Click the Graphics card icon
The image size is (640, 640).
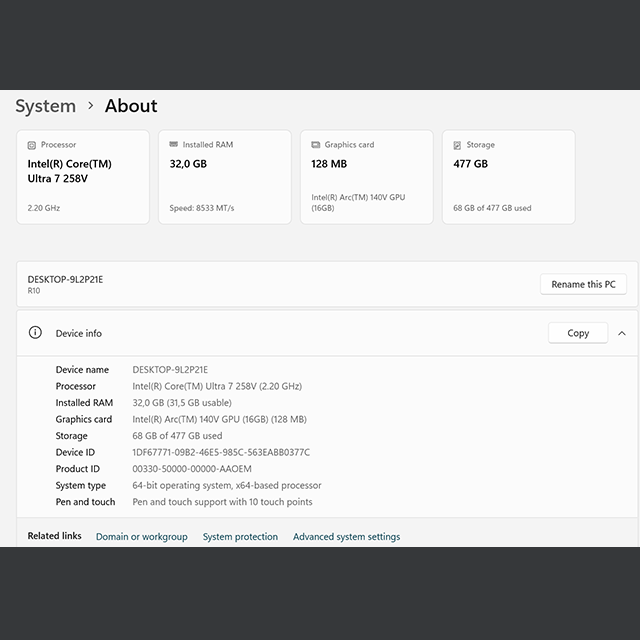[x=316, y=144]
